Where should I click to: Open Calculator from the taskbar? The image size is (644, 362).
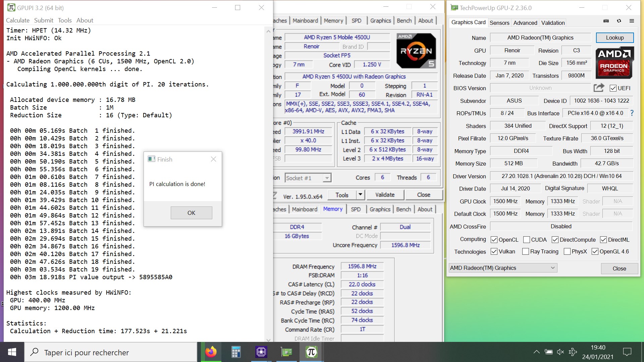(236, 352)
